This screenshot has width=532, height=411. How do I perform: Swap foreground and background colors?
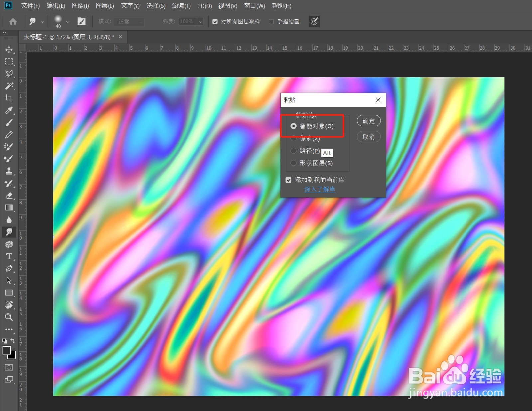click(x=13, y=341)
